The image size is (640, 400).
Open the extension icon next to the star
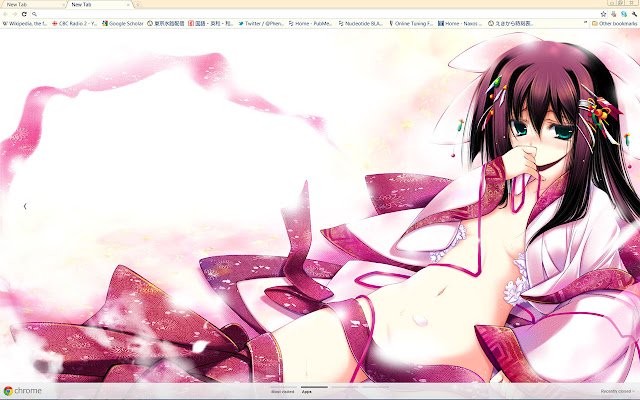click(613, 14)
